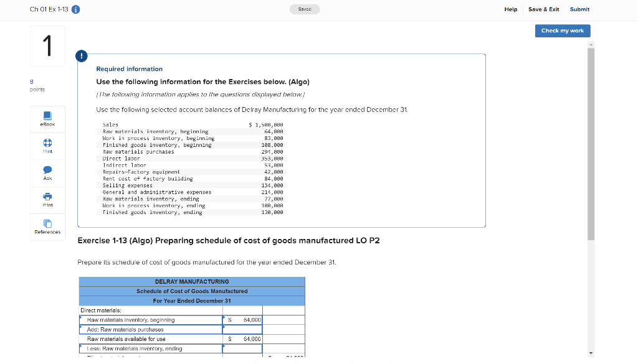638x364 pixels.
Task: Click the Sales $ 1,500,000 row
Action: (192, 124)
